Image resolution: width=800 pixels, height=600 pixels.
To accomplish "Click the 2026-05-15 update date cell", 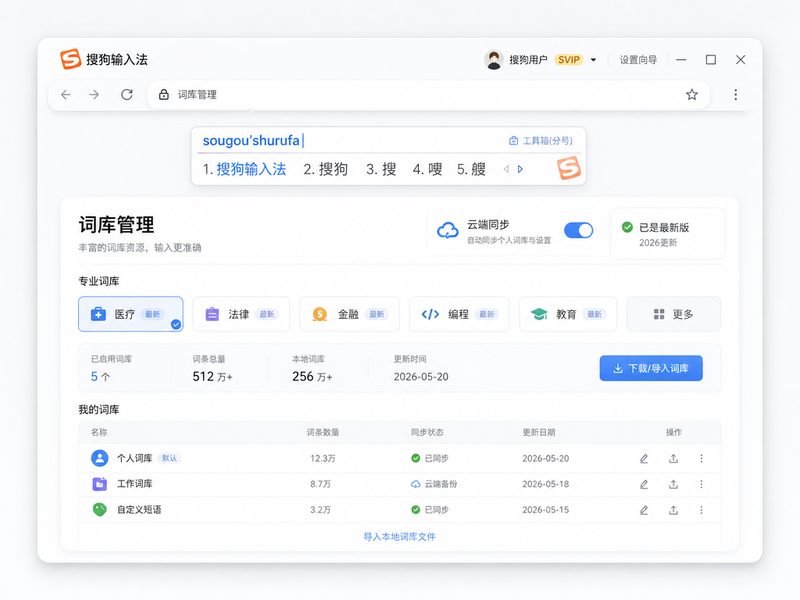I will point(545,510).
